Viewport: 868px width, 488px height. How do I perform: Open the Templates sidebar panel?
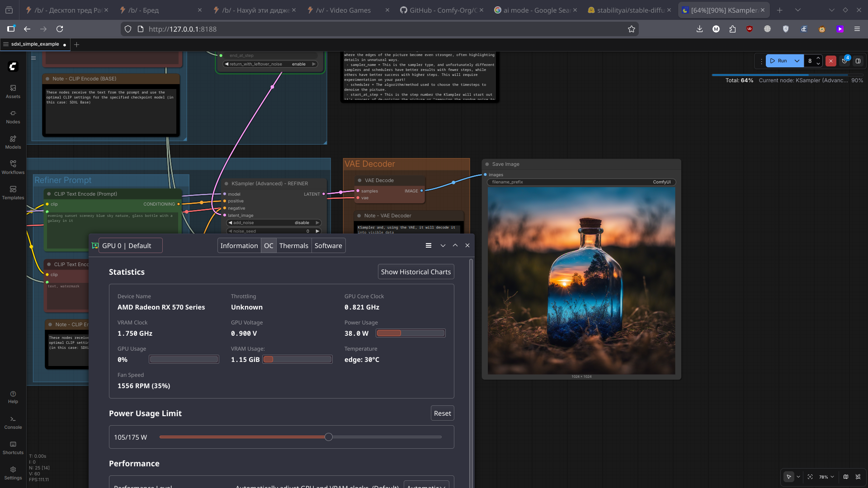(x=13, y=192)
